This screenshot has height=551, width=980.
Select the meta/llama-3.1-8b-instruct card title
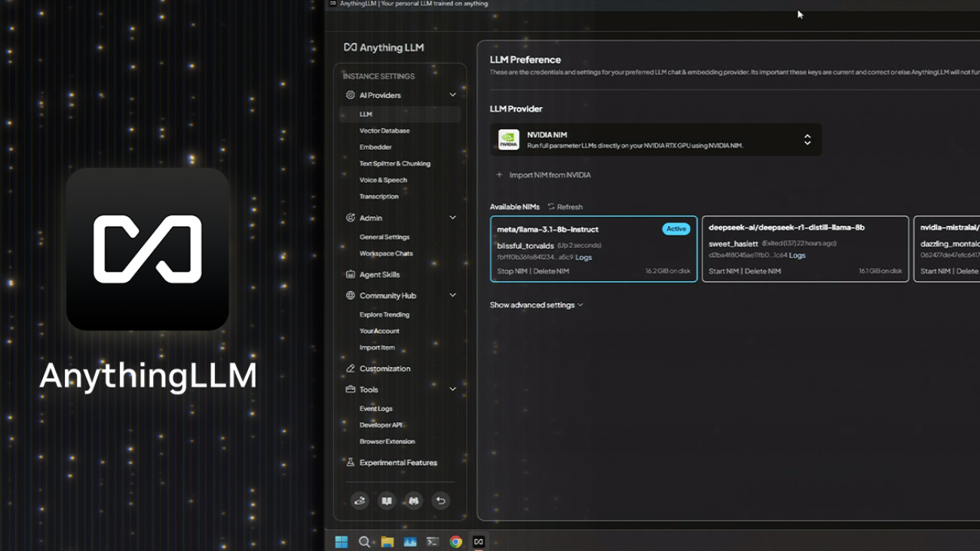pyautogui.click(x=547, y=230)
